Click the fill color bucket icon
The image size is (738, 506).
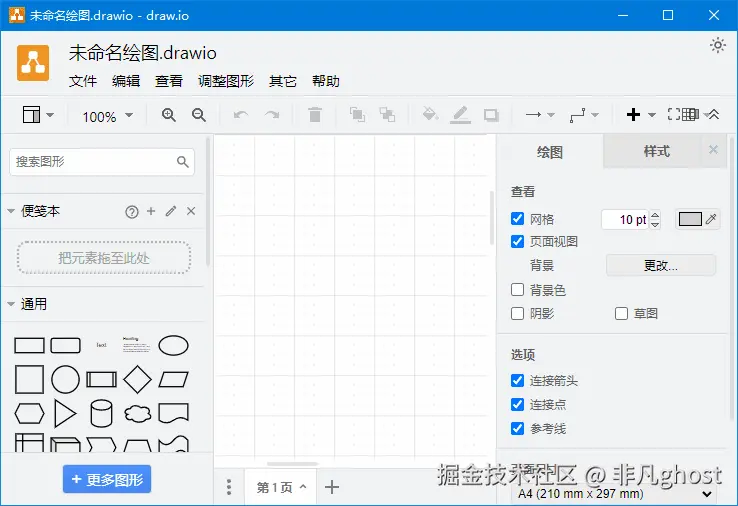(430, 114)
